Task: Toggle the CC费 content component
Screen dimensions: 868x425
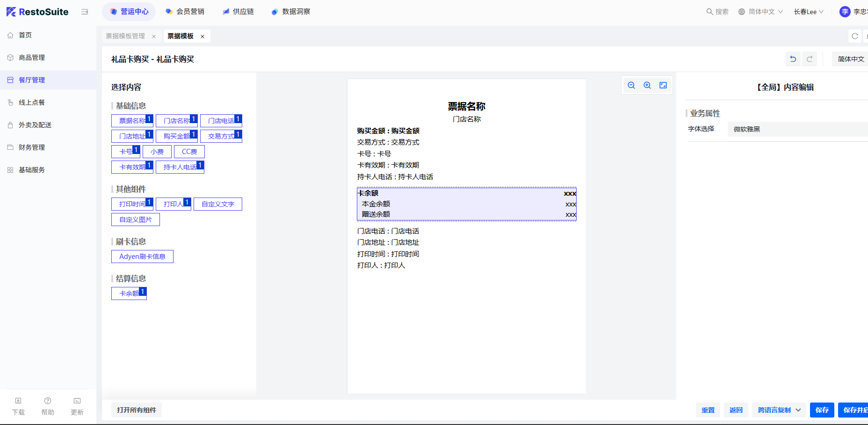Action: [x=189, y=152]
